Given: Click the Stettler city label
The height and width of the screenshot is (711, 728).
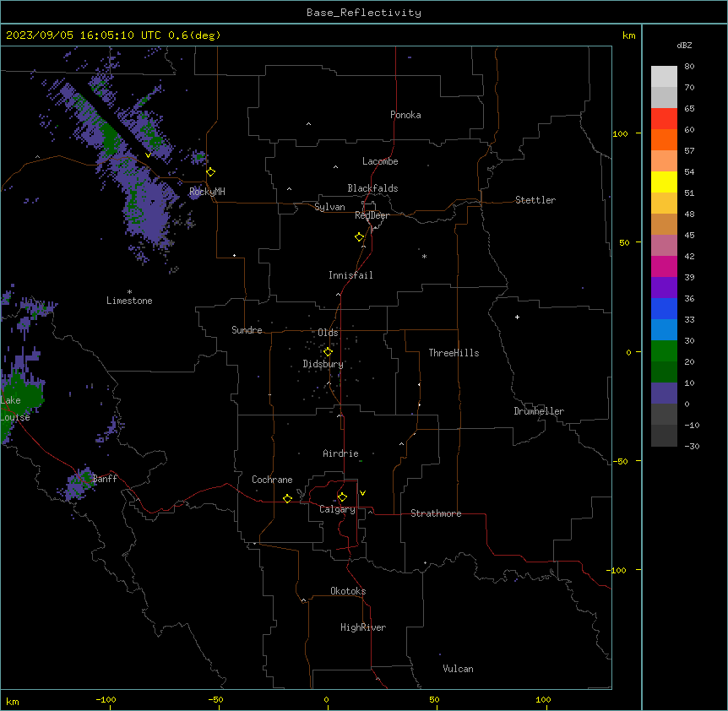Looking at the screenshot, I should 535,200.
